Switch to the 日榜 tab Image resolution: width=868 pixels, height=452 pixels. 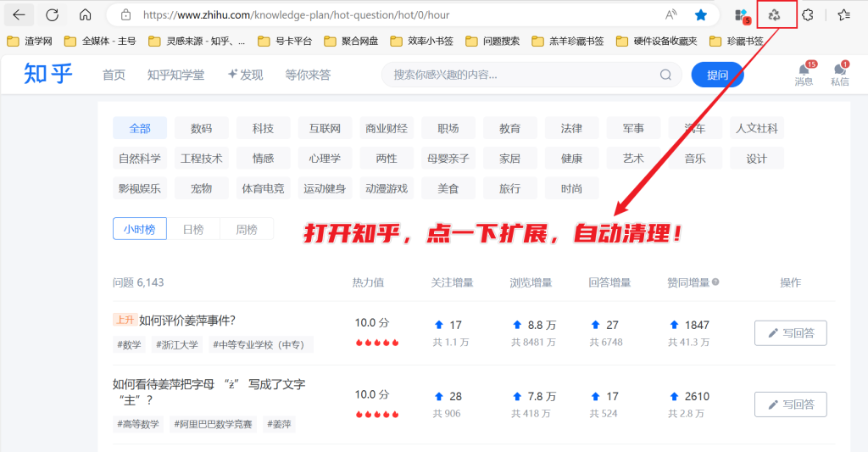coord(193,229)
